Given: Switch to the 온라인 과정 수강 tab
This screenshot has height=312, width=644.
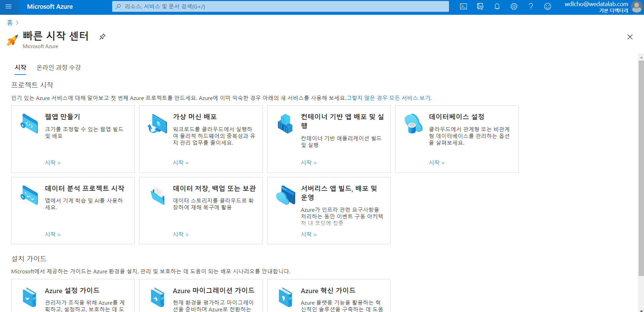Looking at the screenshot, I should pos(59,67).
